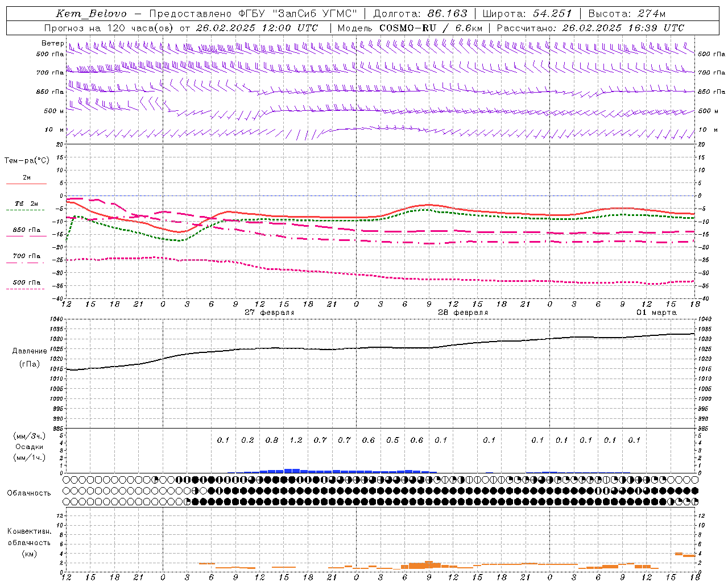728x582 pixels.
Task: Click the 500 м wind level label on left
Action: coord(54,111)
